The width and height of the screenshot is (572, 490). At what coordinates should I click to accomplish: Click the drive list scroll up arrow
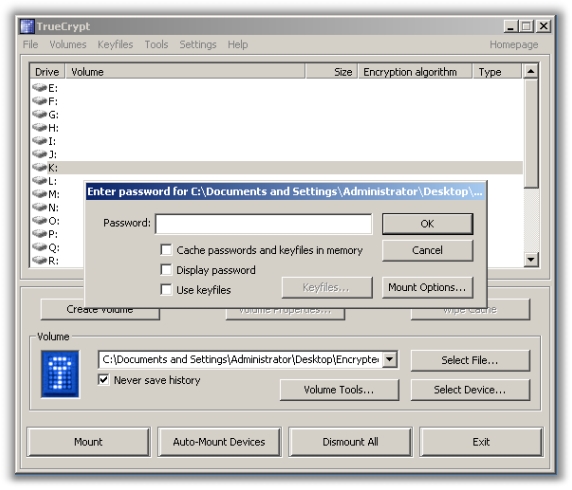[531, 71]
